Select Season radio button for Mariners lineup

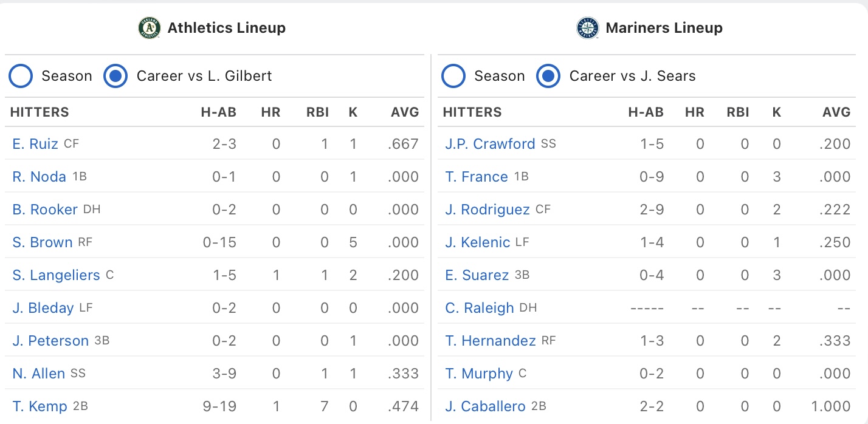pos(453,76)
